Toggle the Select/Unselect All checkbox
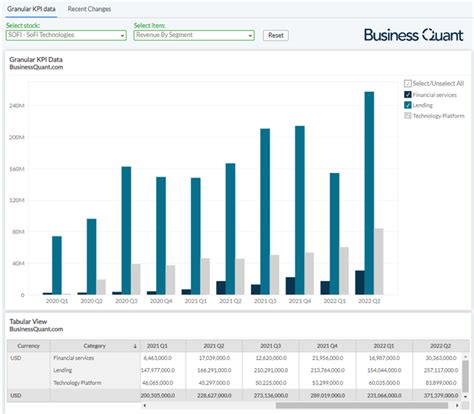Viewport: 474px width, 414px height. click(x=408, y=83)
